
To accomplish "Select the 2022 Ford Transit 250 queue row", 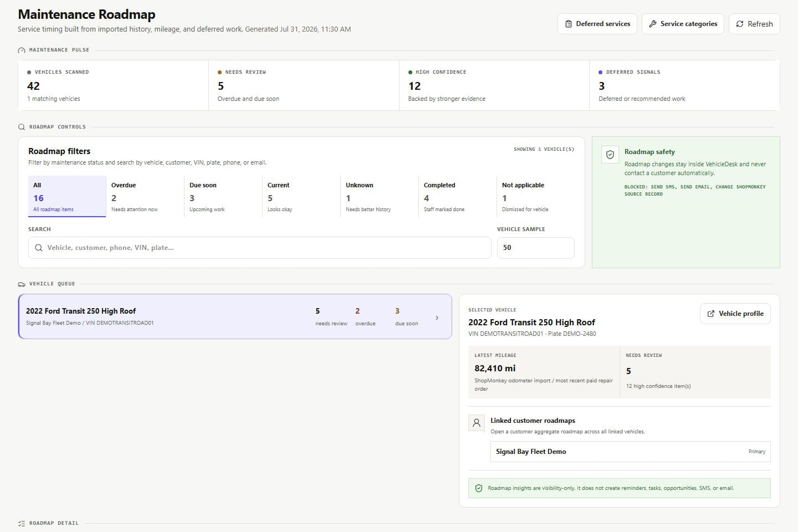I will click(x=235, y=316).
